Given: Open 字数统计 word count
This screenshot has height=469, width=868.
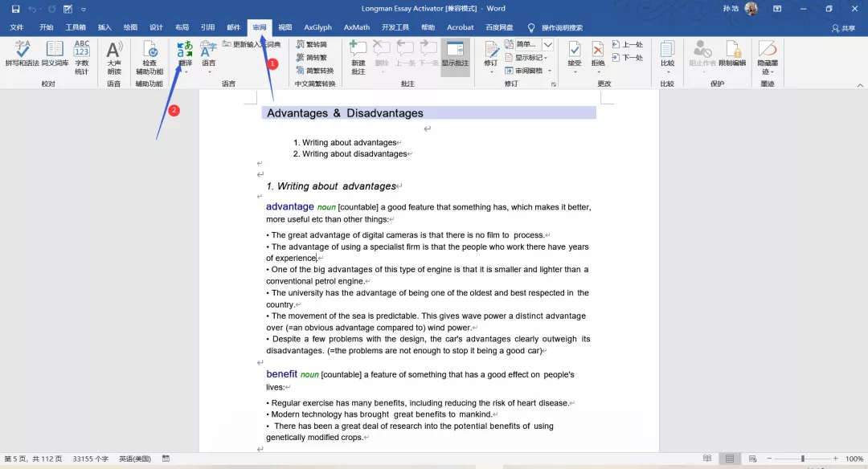Looking at the screenshot, I should point(82,55).
